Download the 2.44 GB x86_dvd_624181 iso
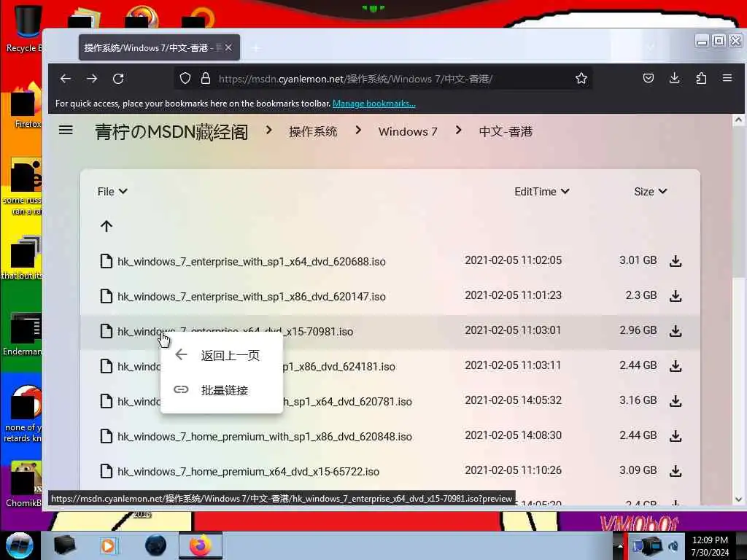 [676, 366]
